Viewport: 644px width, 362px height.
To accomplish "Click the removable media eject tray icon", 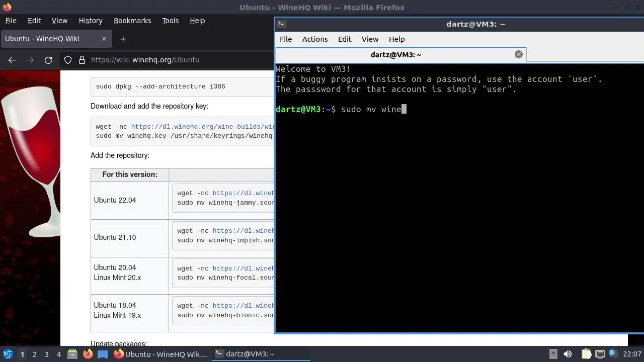I will (553, 354).
